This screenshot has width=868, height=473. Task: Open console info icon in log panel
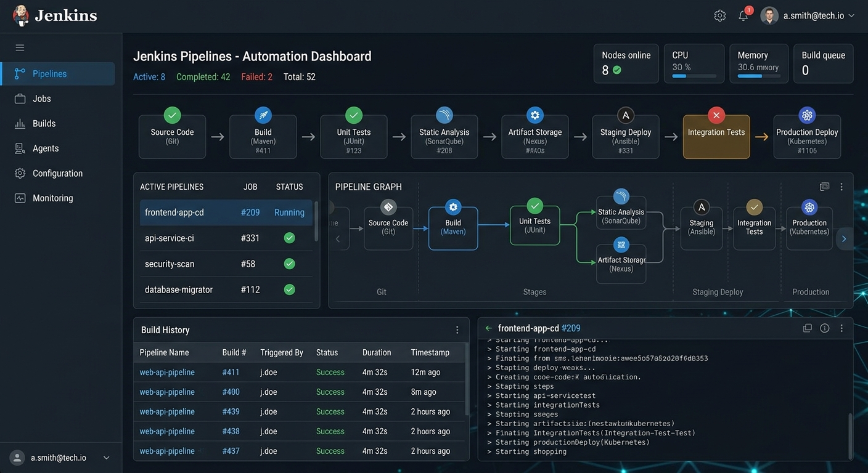824,328
